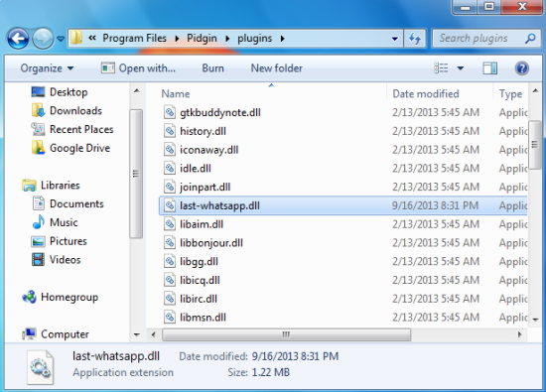Viewport: 546px width, 392px height.
Task: Click the Search plugins field
Action: tap(486, 38)
